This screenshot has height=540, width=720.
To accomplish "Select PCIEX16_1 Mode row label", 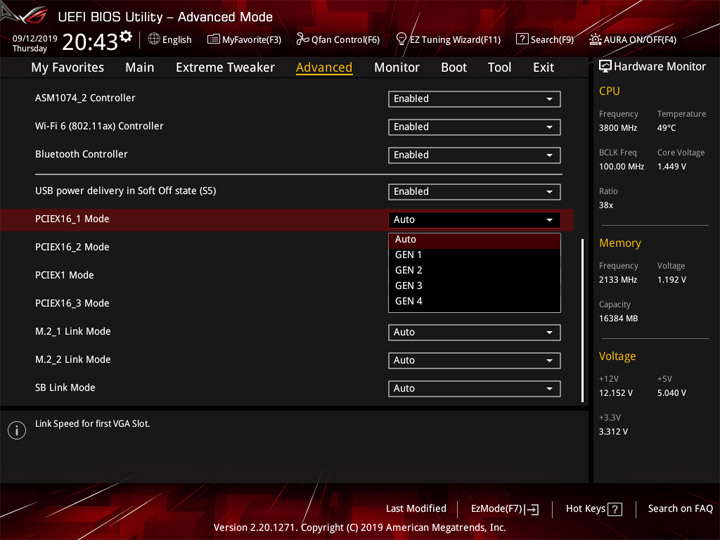I will [x=72, y=219].
